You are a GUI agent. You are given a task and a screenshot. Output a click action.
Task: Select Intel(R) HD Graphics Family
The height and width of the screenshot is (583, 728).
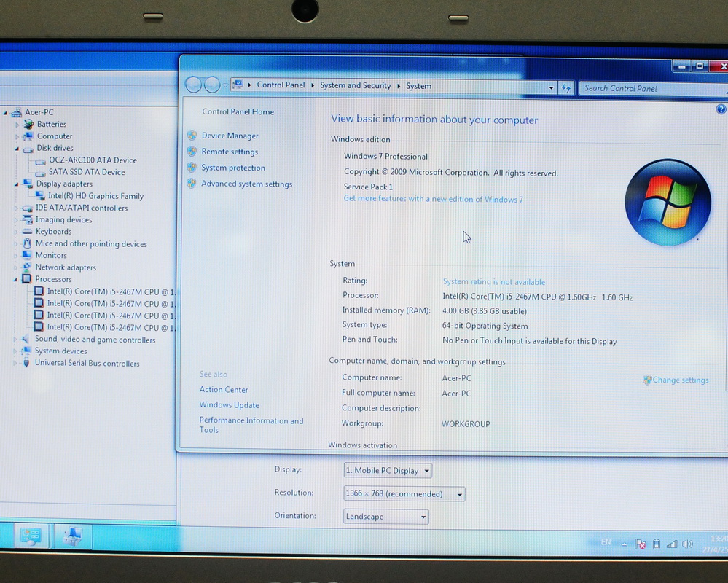pyautogui.click(x=95, y=196)
